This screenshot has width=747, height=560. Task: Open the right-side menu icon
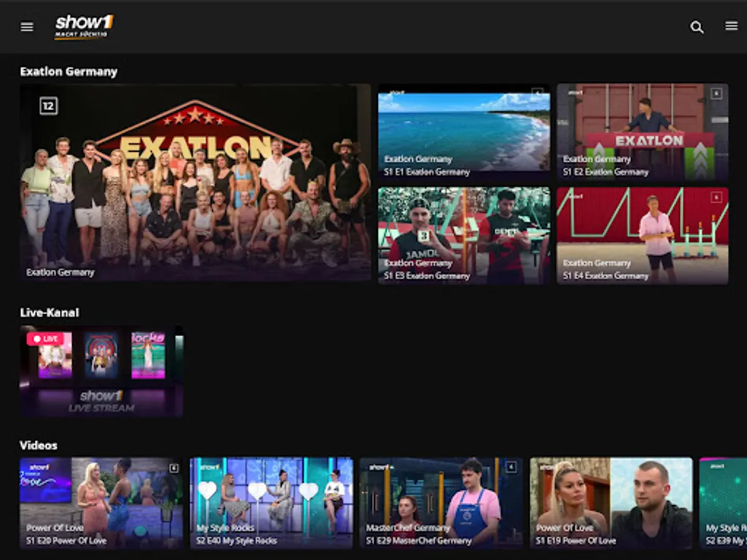(731, 26)
